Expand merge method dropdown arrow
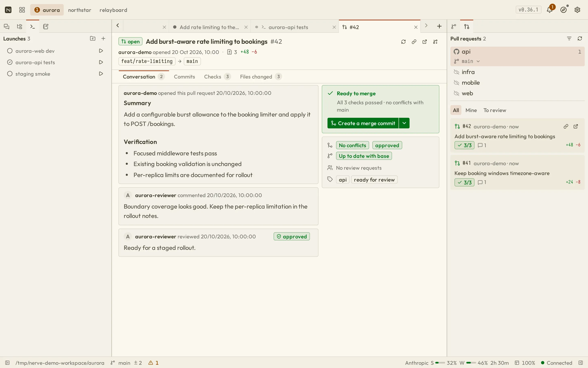This screenshot has height=368, width=588. tap(404, 123)
